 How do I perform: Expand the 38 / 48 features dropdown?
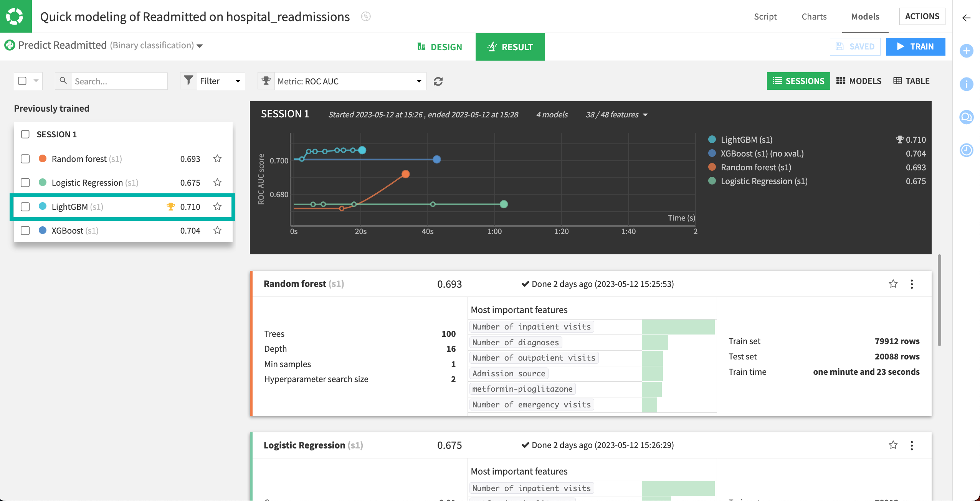pyautogui.click(x=616, y=115)
